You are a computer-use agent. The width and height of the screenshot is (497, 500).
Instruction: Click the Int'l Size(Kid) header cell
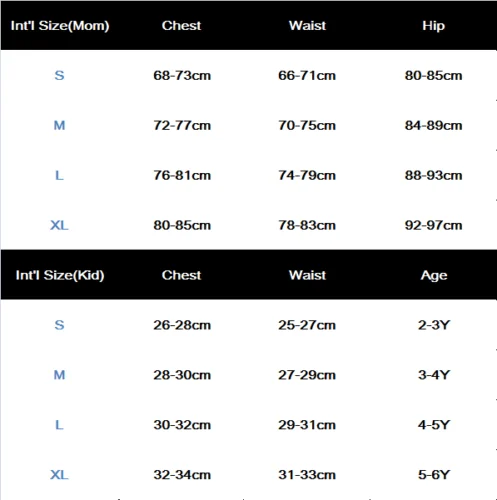click(60, 275)
